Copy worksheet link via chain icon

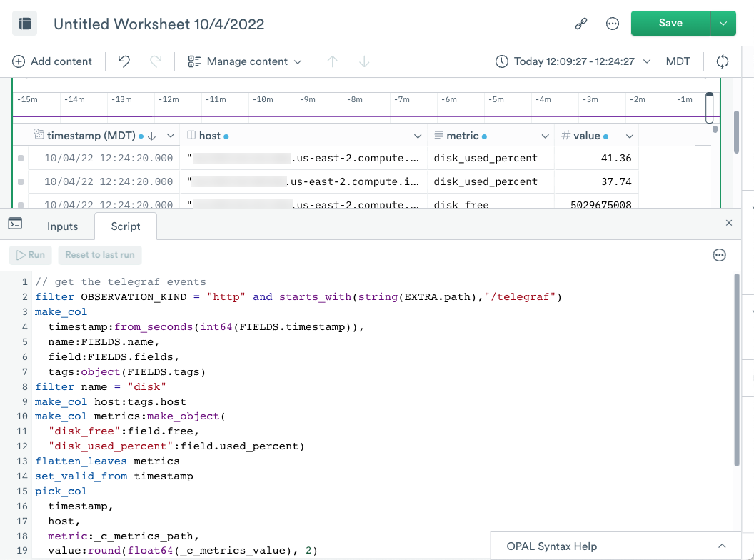pyautogui.click(x=581, y=24)
